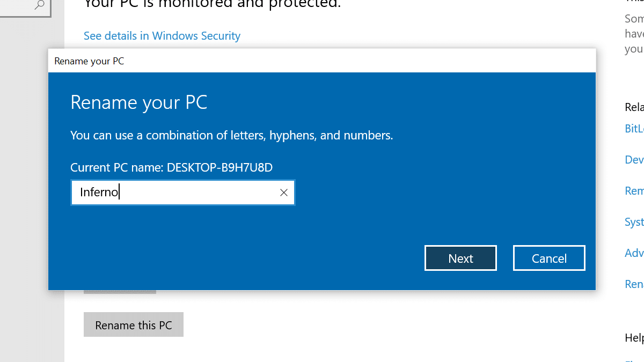Open See details in Windows Security
Screen dimensions: 644x362
click(162, 36)
